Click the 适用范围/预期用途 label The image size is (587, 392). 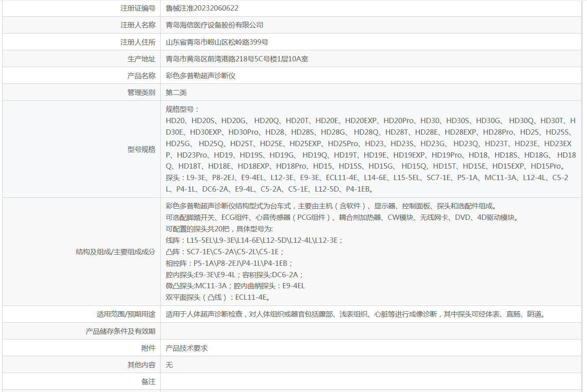[x=126, y=314]
